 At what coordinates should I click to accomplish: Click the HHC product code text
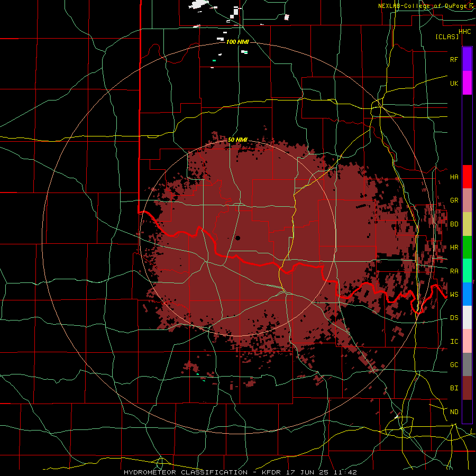click(465, 32)
